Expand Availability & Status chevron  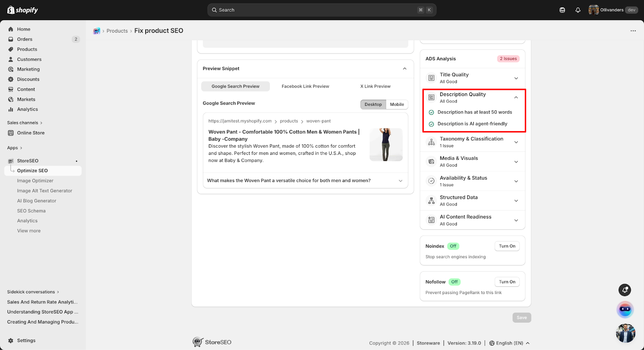[x=516, y=181]
